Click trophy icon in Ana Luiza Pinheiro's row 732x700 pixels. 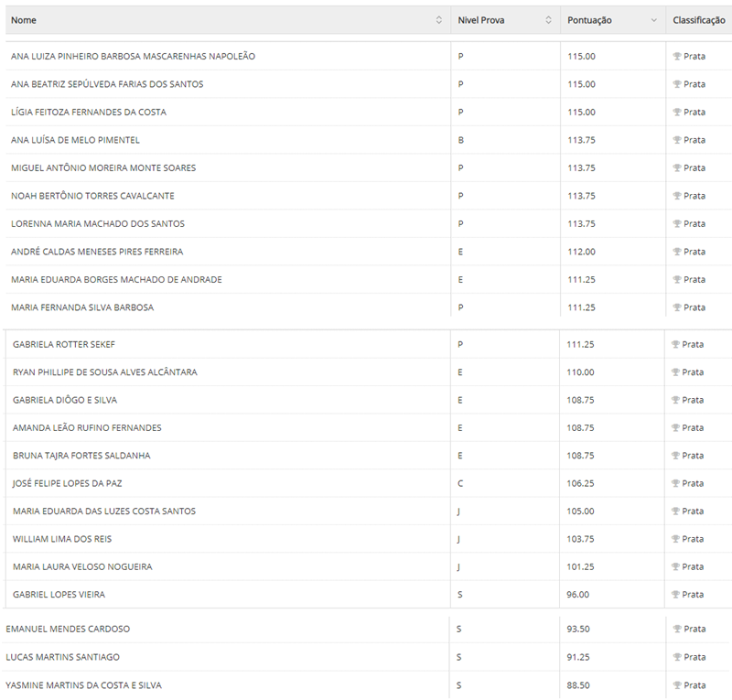(x=677, y=57)
